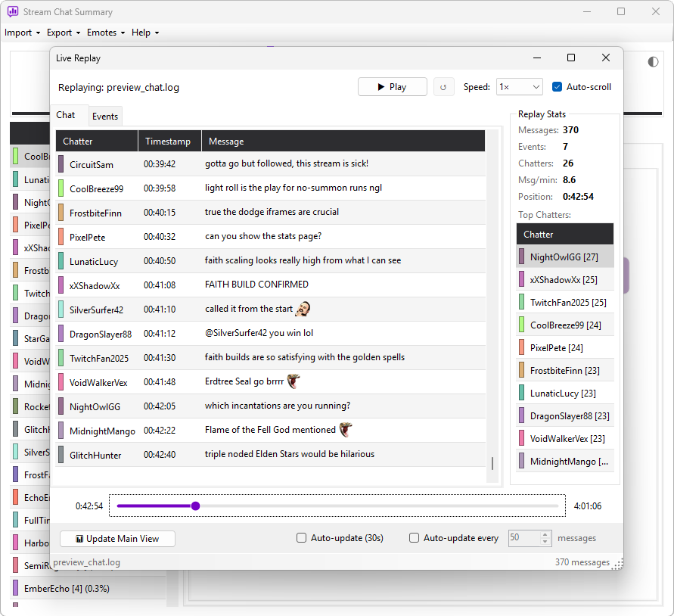Click the emote in VoidWalkerVex's Erdtree Seal message
This screenshot has height=616, width=674.
tap(294, 381)
